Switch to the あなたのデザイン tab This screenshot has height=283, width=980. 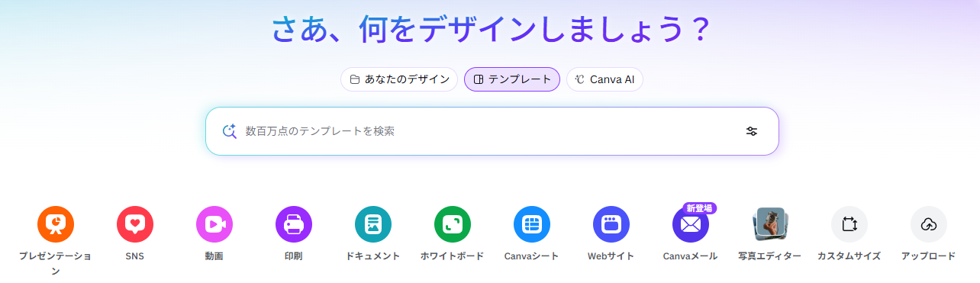(399, 79)
